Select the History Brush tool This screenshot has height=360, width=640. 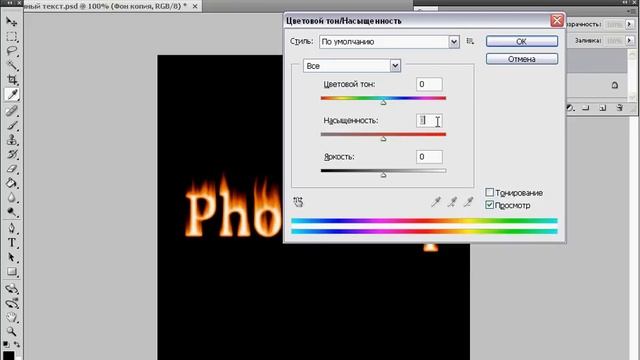[11, 154]
